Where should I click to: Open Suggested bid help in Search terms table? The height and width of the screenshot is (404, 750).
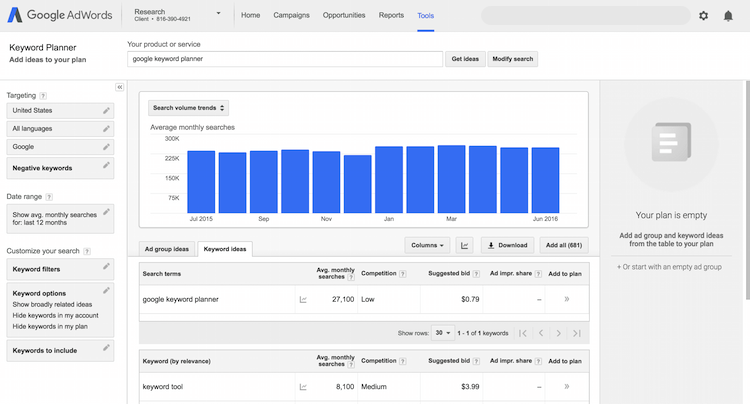pyautogui.click(x=476, y=274)
